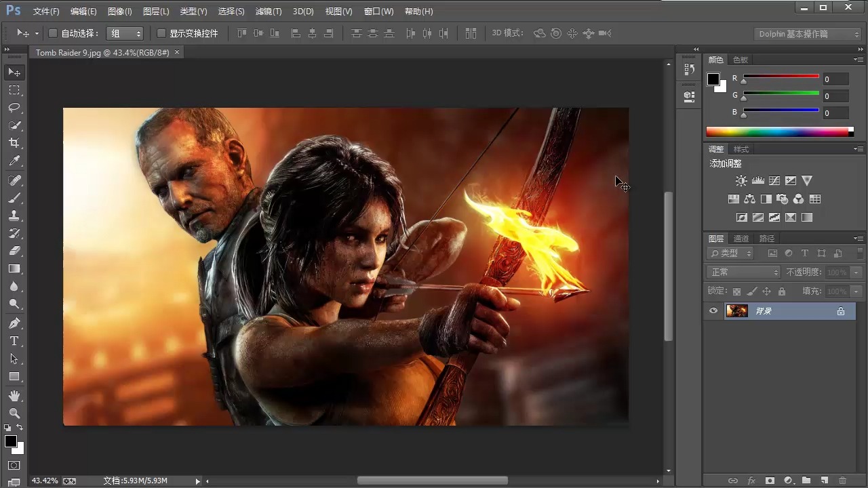The width and height of the screenshot is (868, 488).
Task: Open the 文件(F) menu
Action: click(46, 12)
